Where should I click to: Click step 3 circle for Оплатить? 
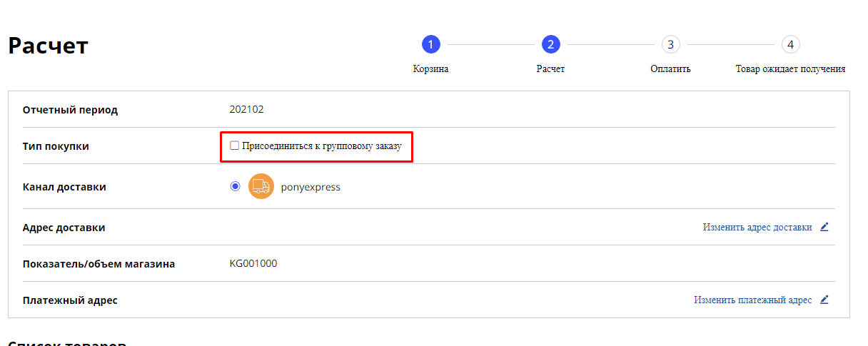click(x=670, y=44)
